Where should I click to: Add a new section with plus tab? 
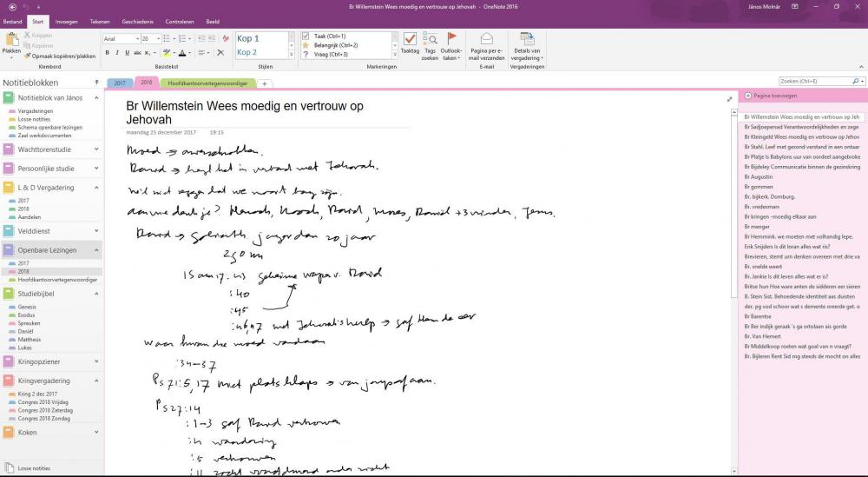pyautogui.click(x=265, y=83)
